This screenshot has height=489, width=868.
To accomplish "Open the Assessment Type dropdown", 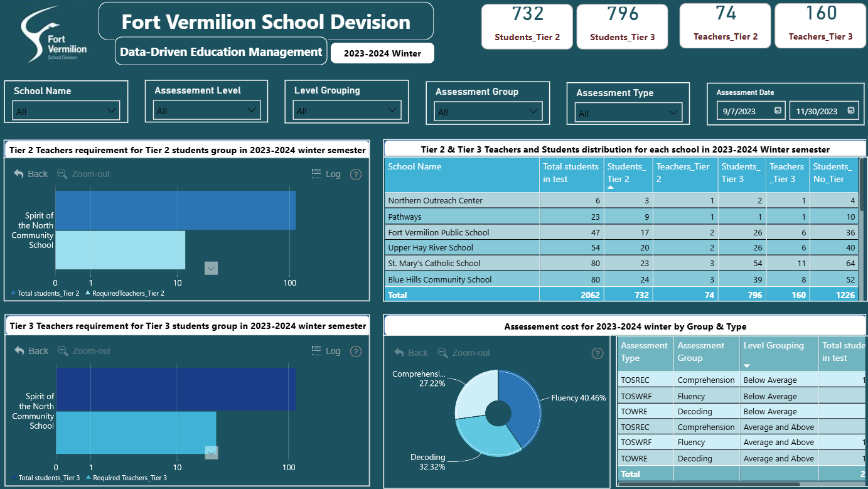I will click(x=628, y=113).
